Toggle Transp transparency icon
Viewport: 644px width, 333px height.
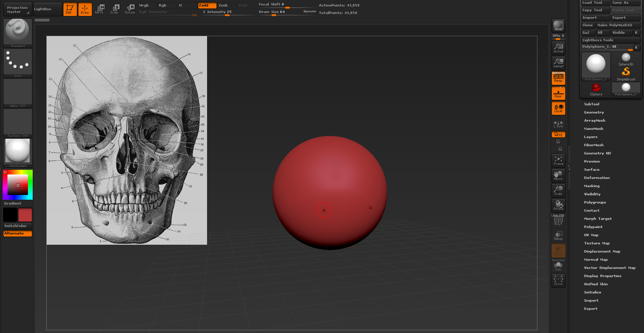559,236
